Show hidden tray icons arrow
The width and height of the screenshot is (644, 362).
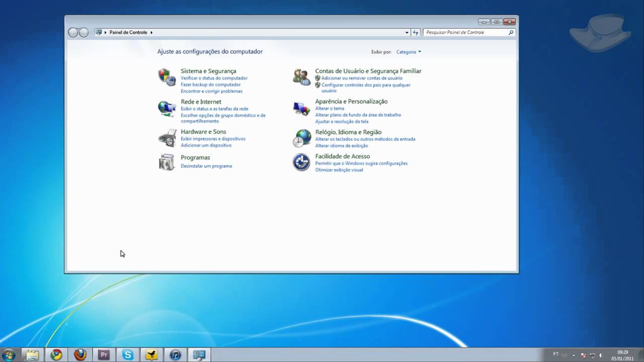574,355
